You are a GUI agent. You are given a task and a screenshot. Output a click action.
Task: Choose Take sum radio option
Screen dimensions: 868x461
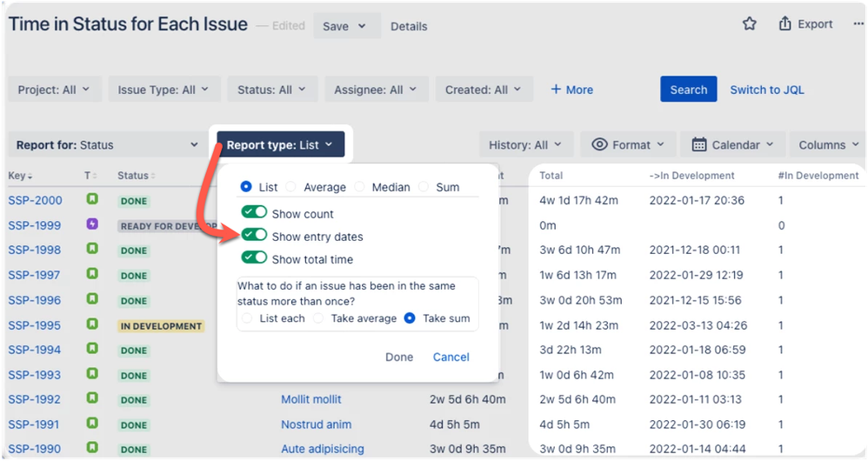[x=410, y=318]
